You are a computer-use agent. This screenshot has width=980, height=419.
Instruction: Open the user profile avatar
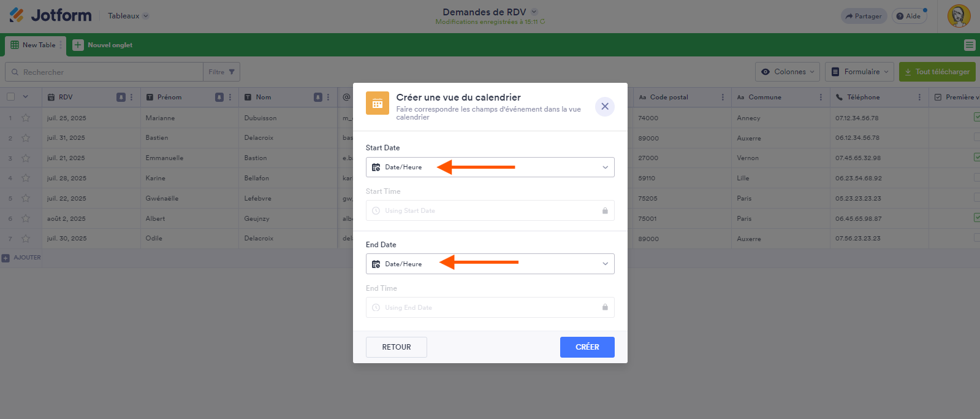[x=959, y=16]
